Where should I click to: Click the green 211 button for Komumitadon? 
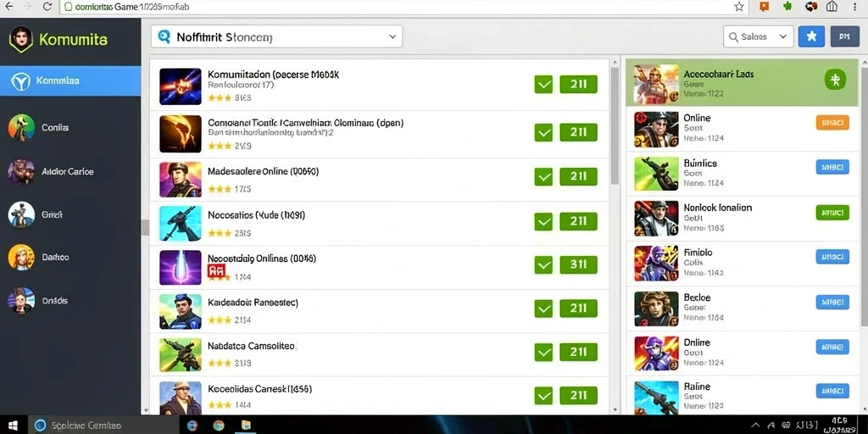578,85
